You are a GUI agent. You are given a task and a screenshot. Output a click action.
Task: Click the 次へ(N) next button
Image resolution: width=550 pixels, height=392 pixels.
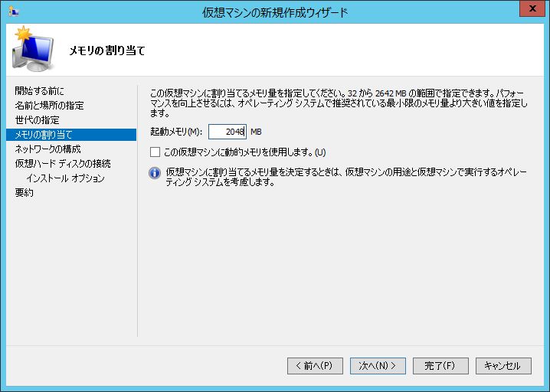[378, 366]
